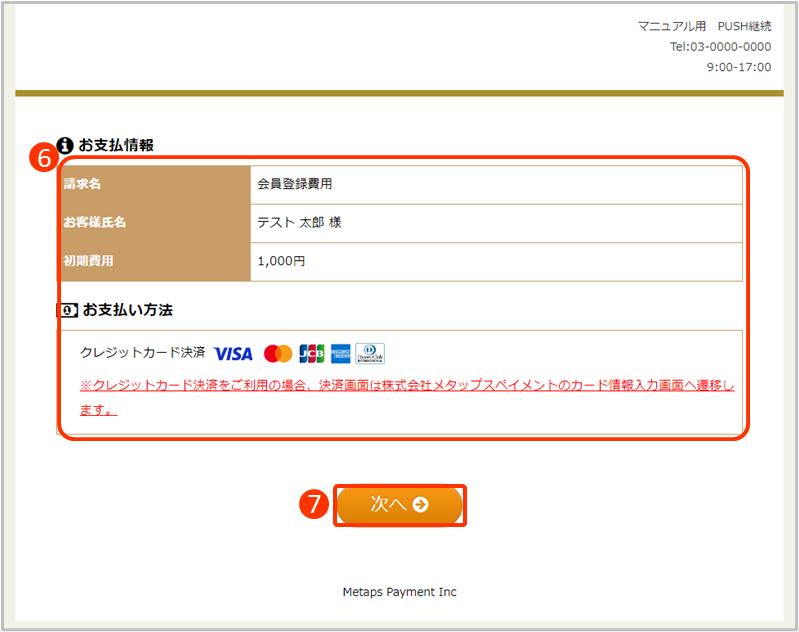Select the 請求名 header cell
Viewport: 799px width, 632px height.
click(x=155, y=184)
